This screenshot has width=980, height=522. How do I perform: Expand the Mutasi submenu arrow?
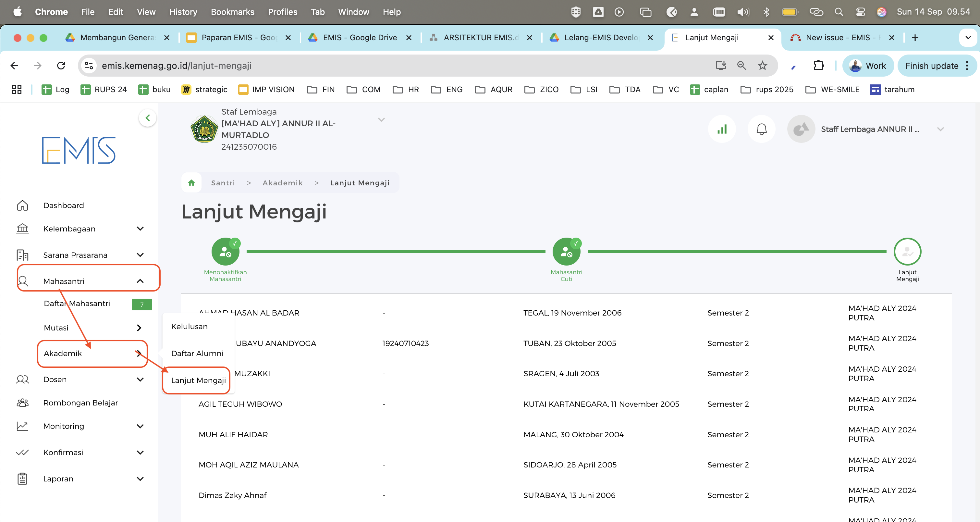[139, 328]
